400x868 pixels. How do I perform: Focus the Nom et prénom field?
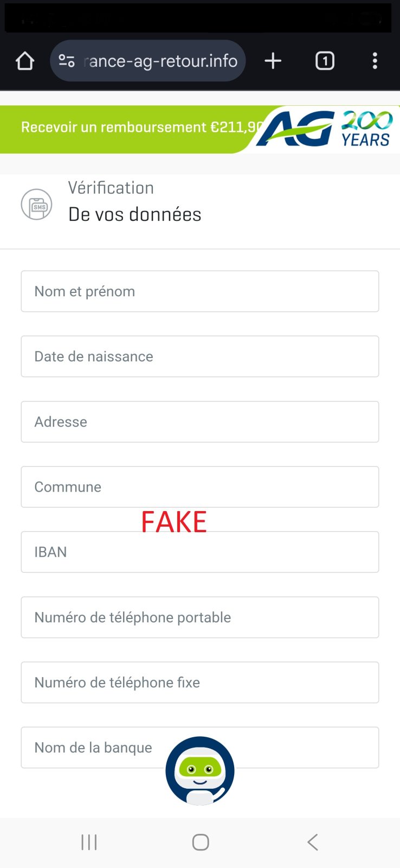(199, 291)
